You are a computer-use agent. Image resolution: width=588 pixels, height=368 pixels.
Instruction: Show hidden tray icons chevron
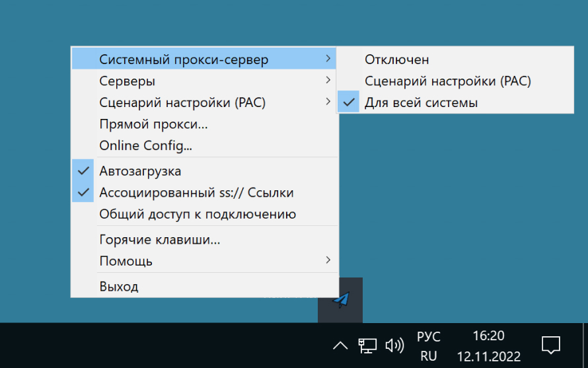point(340,346)
